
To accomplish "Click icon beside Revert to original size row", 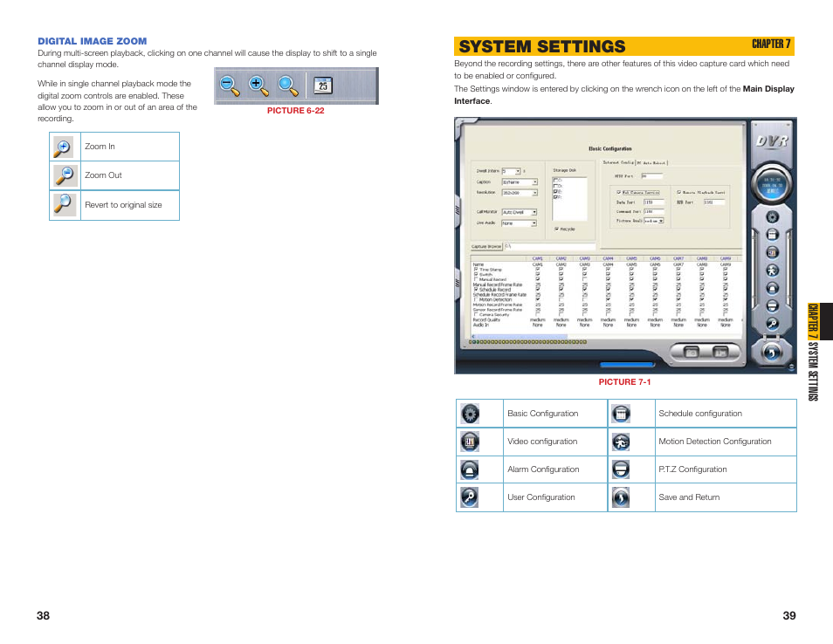I will [x=64, y=204].
